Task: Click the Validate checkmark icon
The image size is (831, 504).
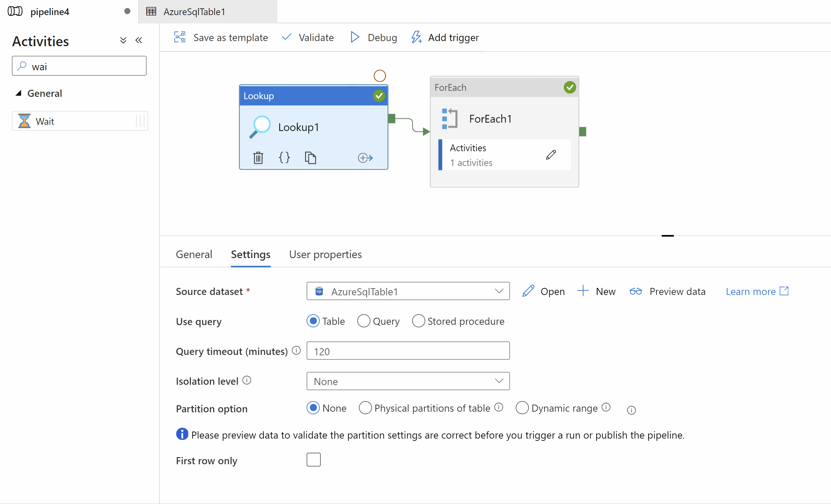Action: tap(286, 37)
